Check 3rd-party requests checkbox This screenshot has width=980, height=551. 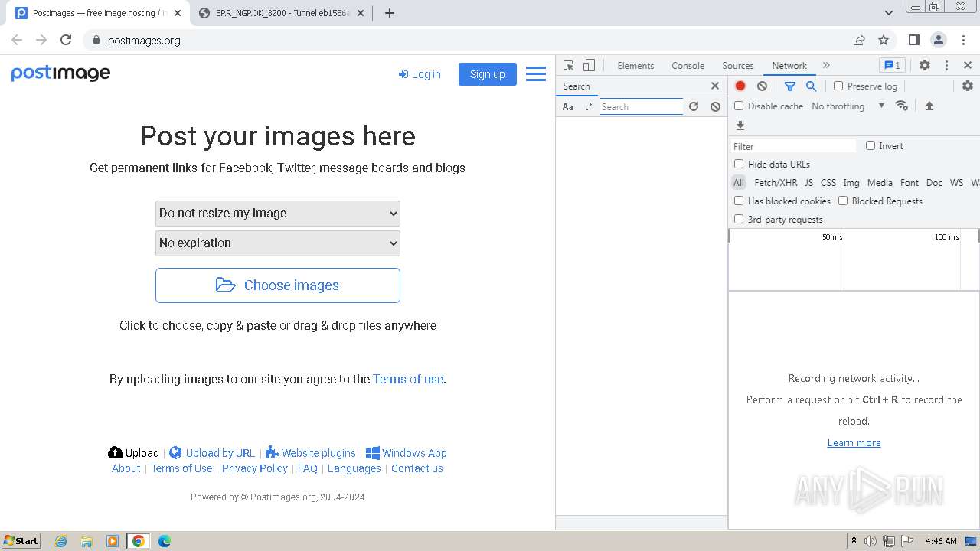click(x=739, y=219)
